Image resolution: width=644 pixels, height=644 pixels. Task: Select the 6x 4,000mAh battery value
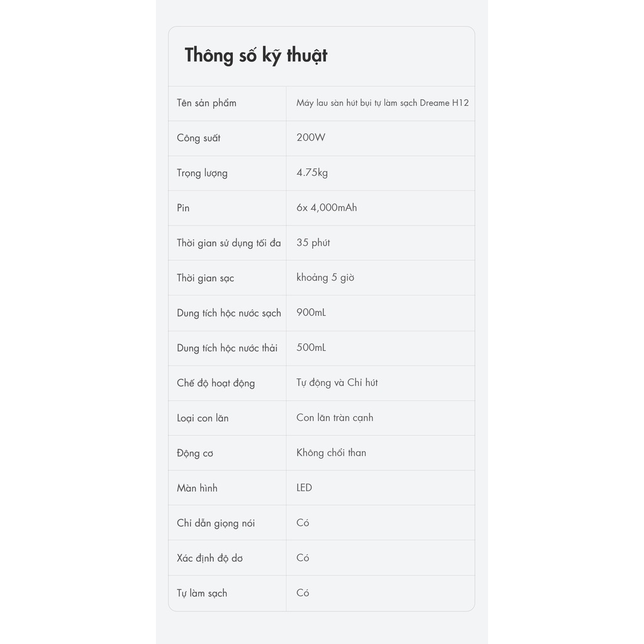click(326, 208)
